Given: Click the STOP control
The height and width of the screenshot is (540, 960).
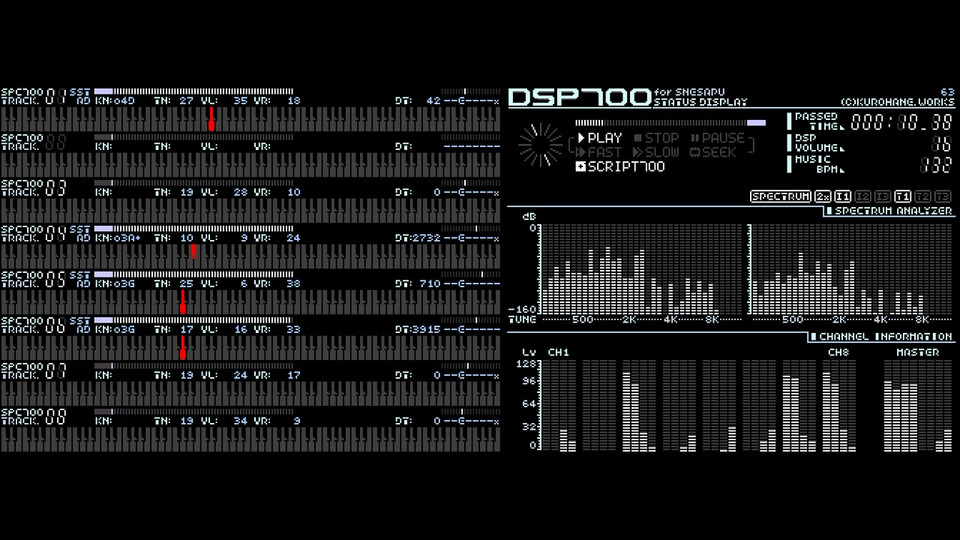Looking at the screenshot, I should [x=656, y=138].
